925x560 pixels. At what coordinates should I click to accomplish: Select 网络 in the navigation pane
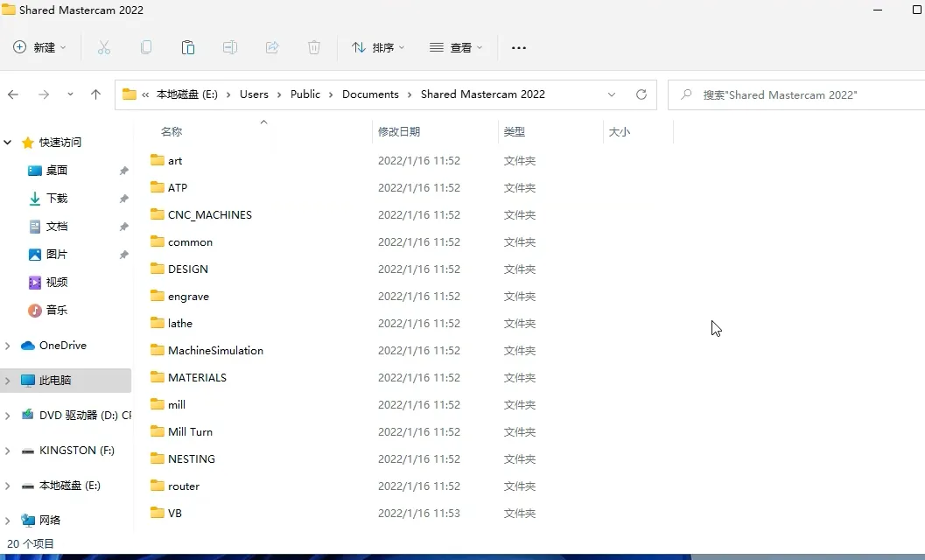[x=50, y=521]
